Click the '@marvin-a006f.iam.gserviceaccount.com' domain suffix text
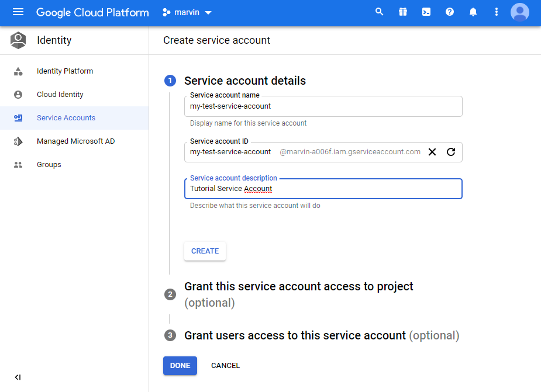Screen dimensions: 541x392 pyautogui.click(x=350, y=152)
